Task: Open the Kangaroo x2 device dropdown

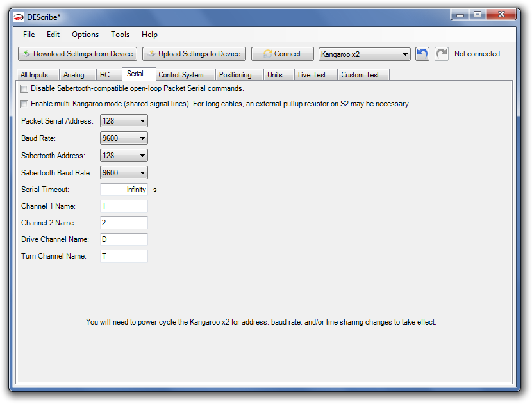Action: coord(364,54)
